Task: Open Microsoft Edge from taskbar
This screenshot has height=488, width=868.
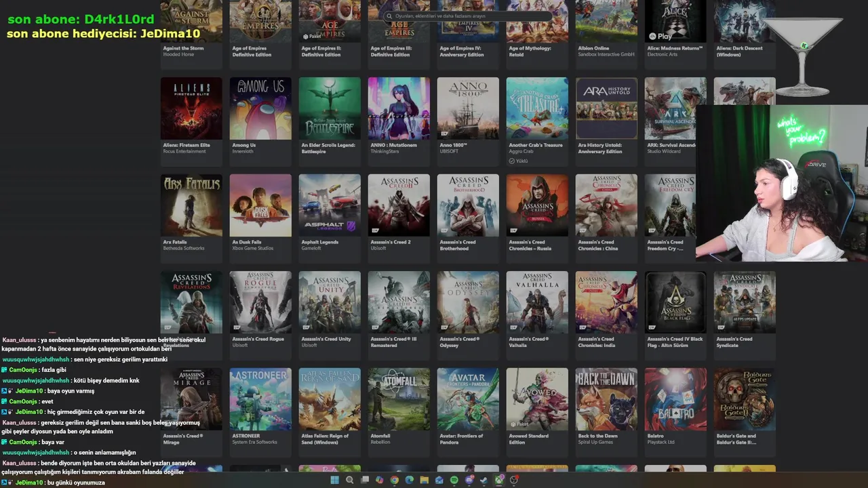Action: [410, 480]
